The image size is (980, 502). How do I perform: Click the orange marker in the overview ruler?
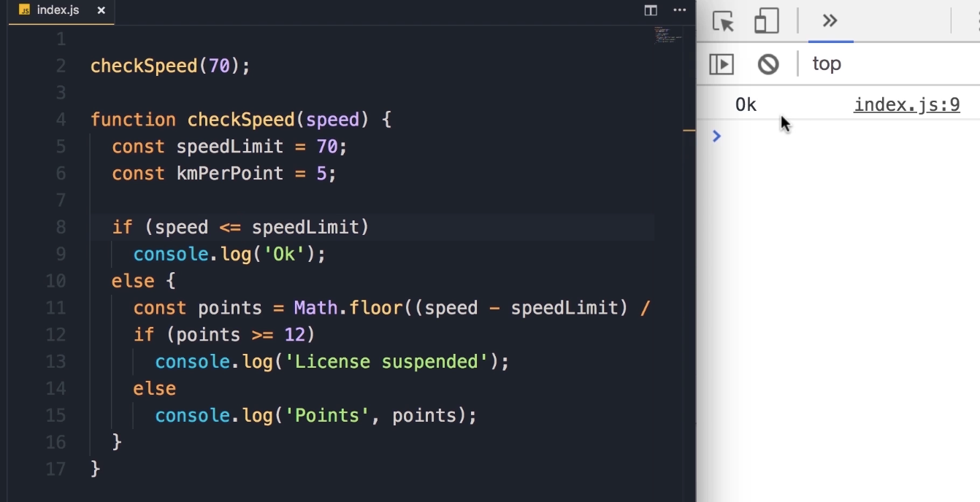689,131
